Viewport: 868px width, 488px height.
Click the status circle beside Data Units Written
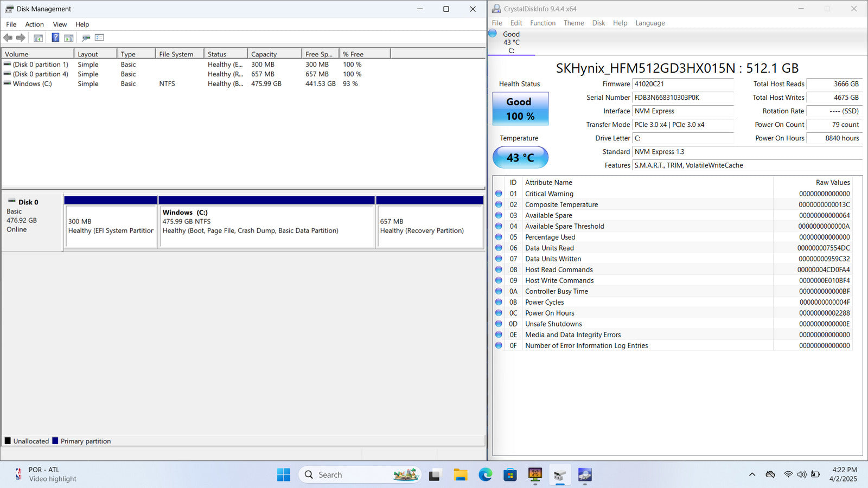click(x=499, y=259)
